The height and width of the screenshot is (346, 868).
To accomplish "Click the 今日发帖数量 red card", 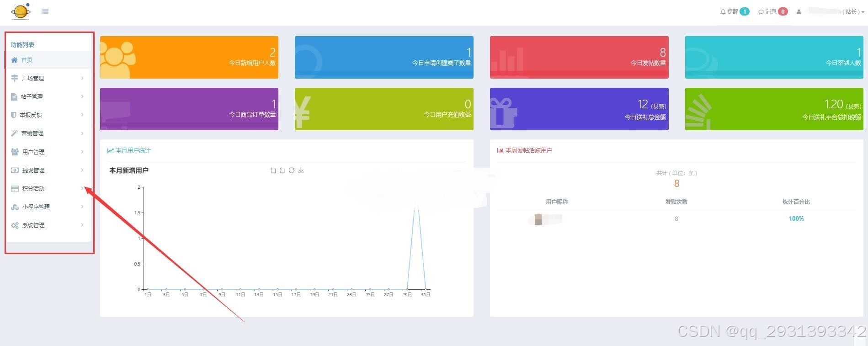I will [579, 57].
